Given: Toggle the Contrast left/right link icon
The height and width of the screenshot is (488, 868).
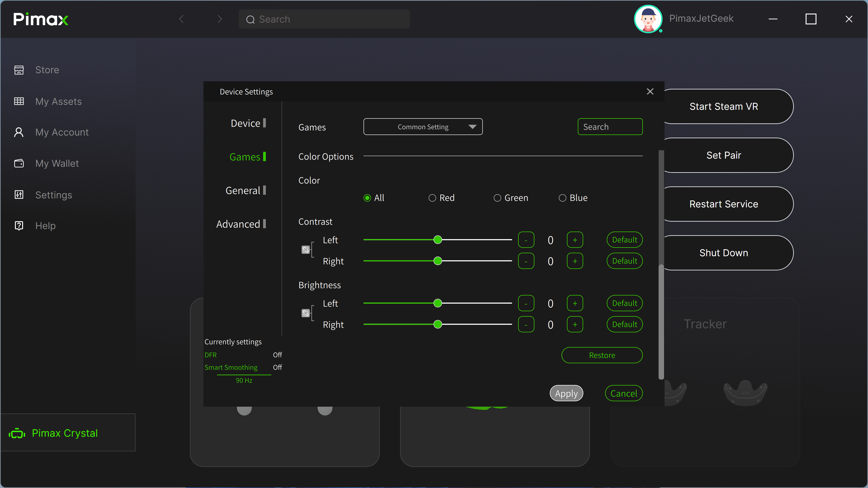Looking at the screenshot, I should click(x=305, y=250).
